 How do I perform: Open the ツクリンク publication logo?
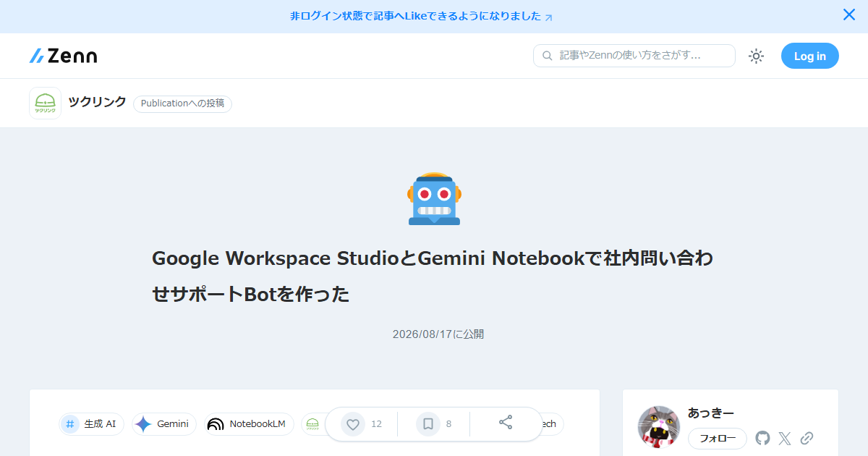click(x=45, y=103)
